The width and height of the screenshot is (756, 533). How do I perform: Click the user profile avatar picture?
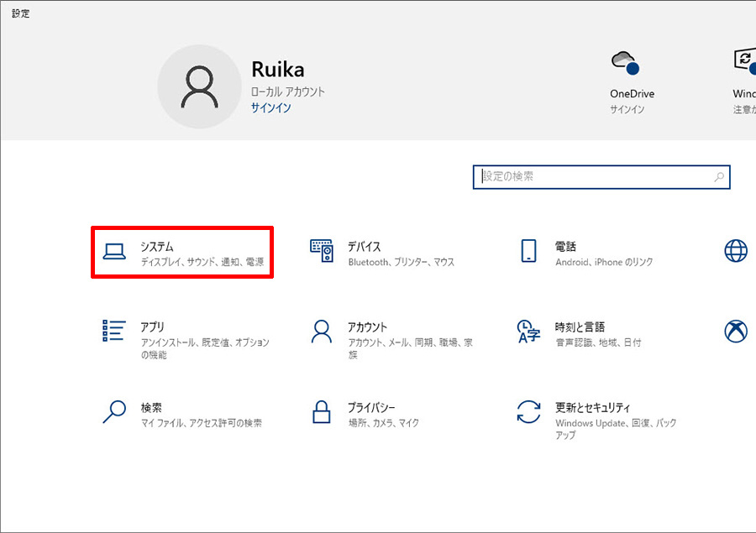200,87
